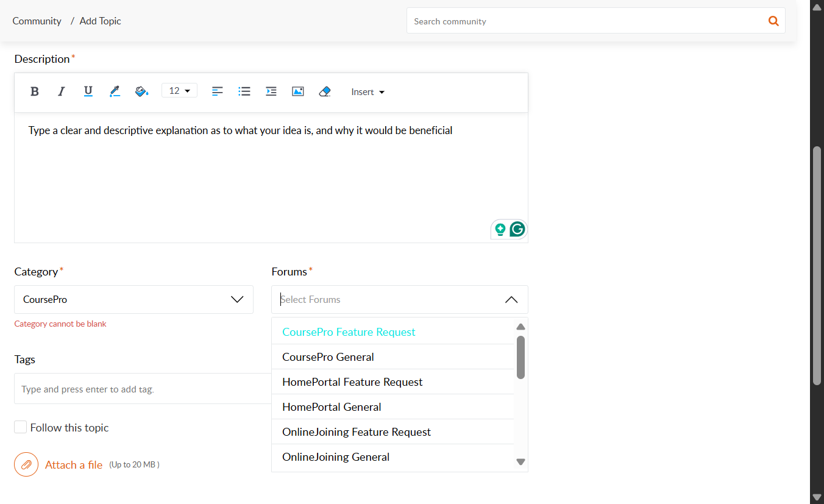
Task: Check the Follow this topic checkbox
Action: point(20,427)
